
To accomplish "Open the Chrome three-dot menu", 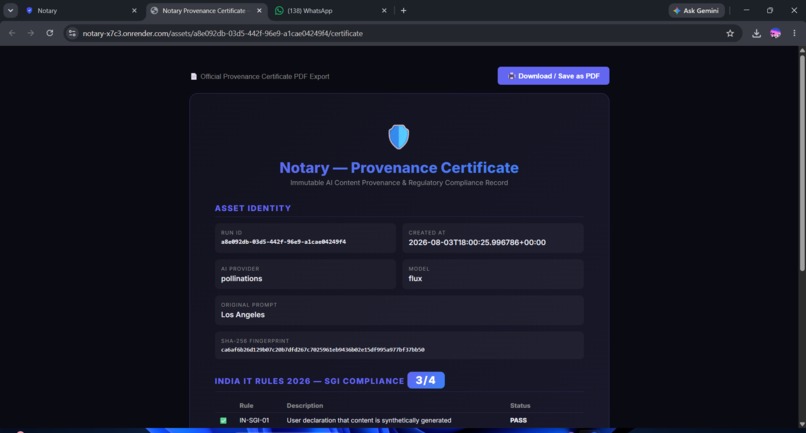I will point(794,33).
